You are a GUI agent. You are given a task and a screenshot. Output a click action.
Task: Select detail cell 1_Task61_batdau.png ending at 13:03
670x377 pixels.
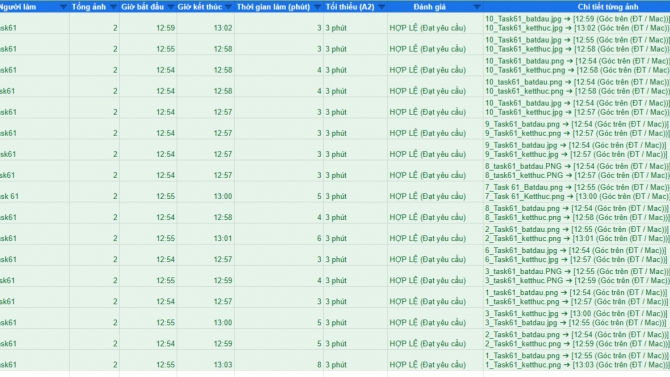coord(577,360)
